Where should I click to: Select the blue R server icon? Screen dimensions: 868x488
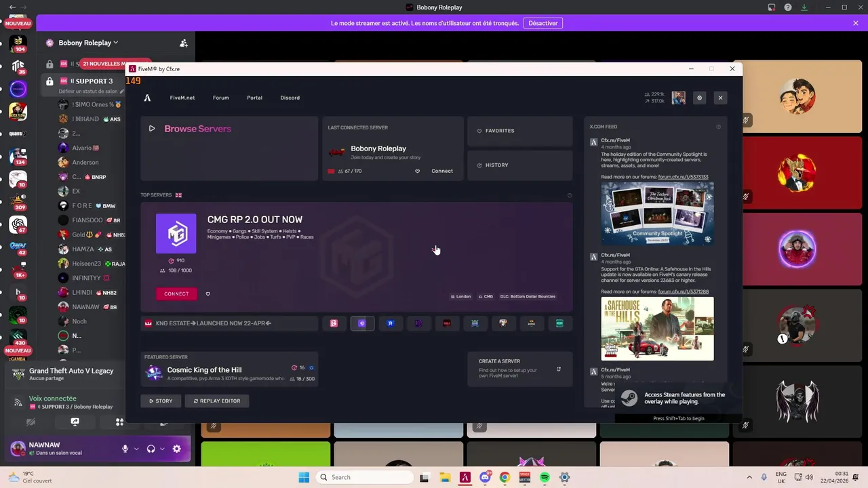click(391, 323)
